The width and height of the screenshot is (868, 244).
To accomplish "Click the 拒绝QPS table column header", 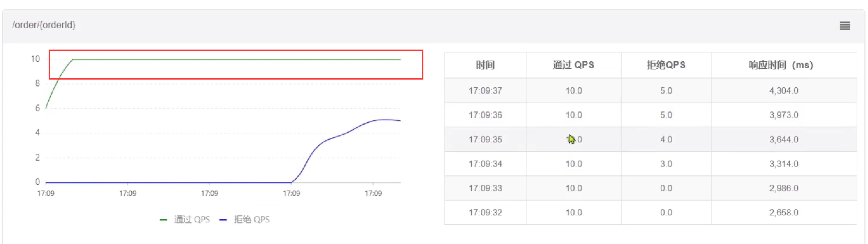I will click(666, 65).
